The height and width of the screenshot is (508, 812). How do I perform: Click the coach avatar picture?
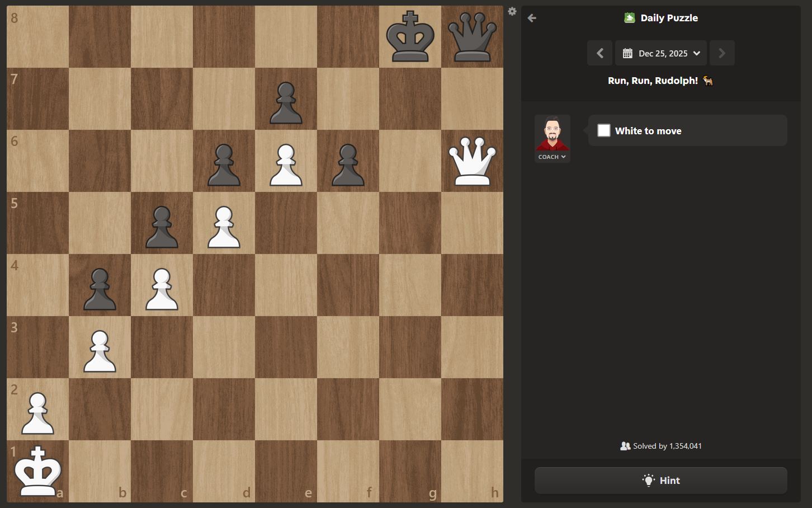tap(553, 133)
